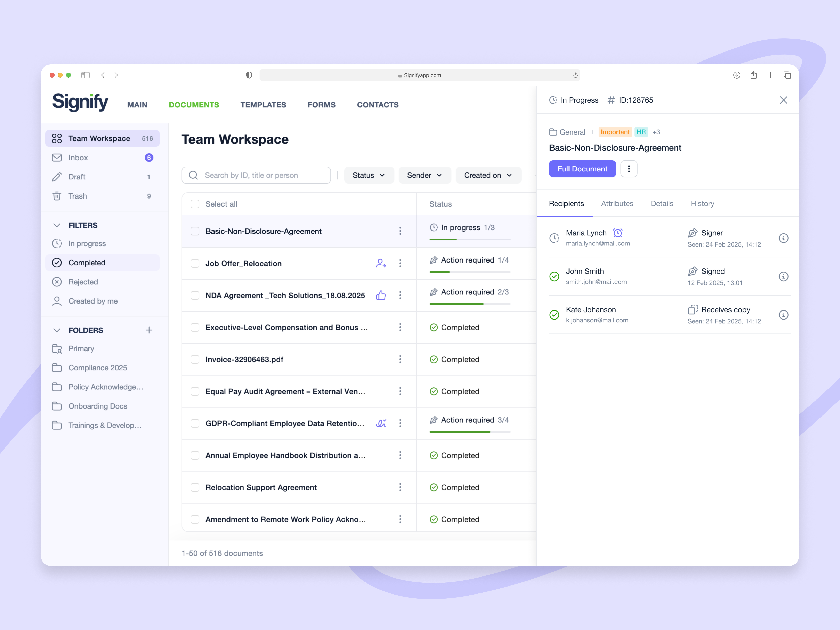Click signature icon on GDPR-Compliant row
Viewport: 840px width, 630px height.
[381, 423]
